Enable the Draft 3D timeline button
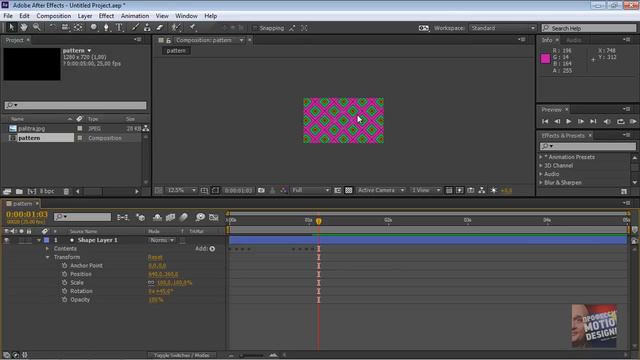 pyautogui.click(x=140, y=218)
